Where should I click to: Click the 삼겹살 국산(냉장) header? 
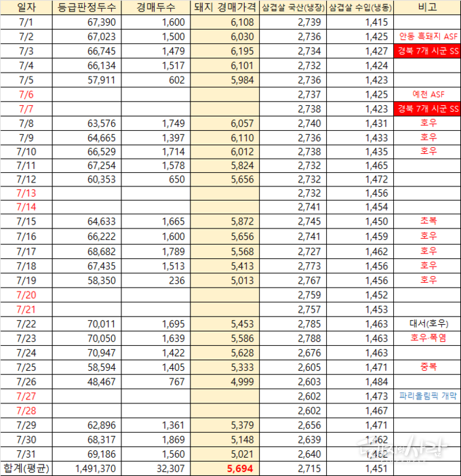[x=293, y=8]
